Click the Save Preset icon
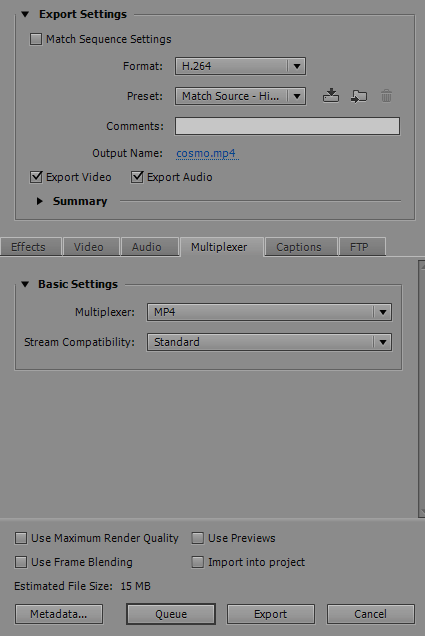This screenshot has width=425, height=636. tap(331, 96)
